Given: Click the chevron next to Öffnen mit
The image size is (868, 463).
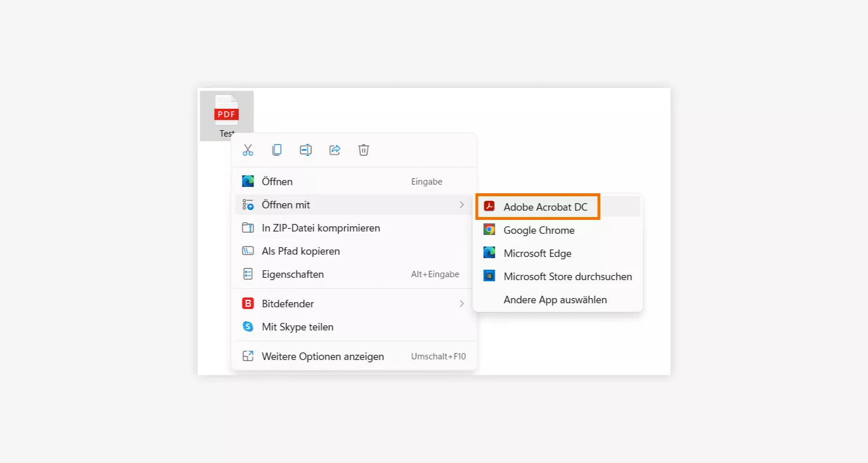Looking at the screenshot, I should (x=462, y=205).
